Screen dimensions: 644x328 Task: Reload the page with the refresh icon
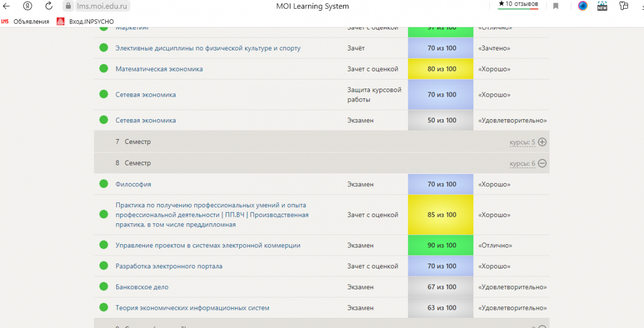point(49,6)
